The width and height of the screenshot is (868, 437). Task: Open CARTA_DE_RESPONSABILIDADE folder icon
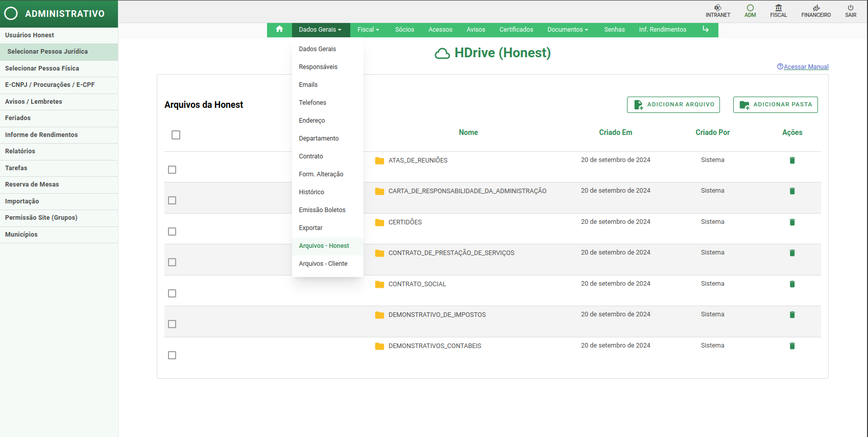coord(379,191)
